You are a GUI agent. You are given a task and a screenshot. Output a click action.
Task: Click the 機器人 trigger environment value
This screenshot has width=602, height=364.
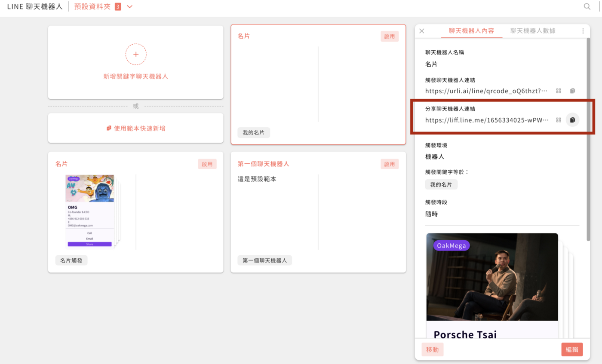coord(435,156)
